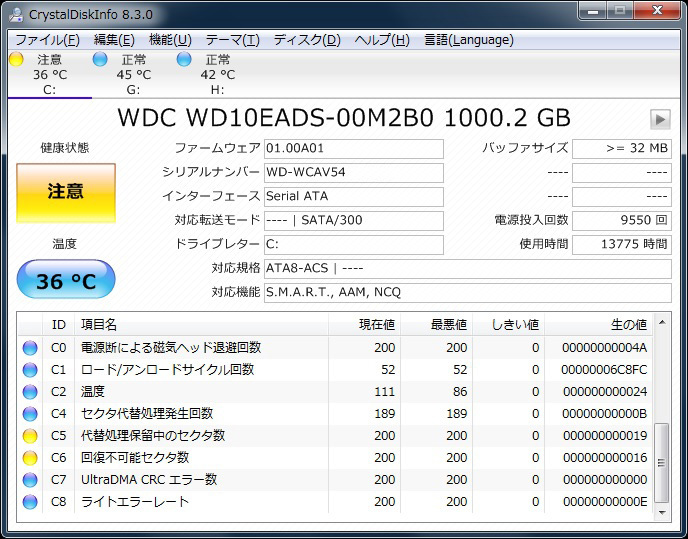
Task: Click the S.M.A.R.T., AAM, NCQ features field
Action: (468, 293)
